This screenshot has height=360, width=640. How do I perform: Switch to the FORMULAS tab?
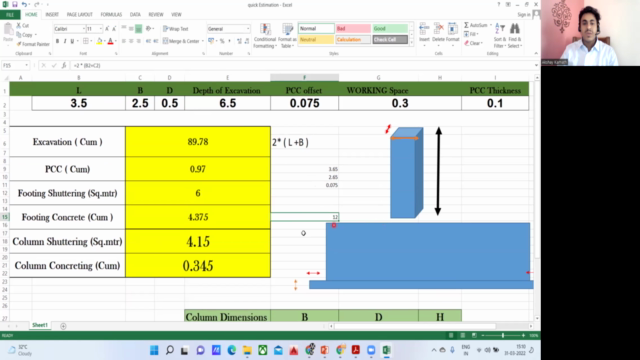coord(111,15)
